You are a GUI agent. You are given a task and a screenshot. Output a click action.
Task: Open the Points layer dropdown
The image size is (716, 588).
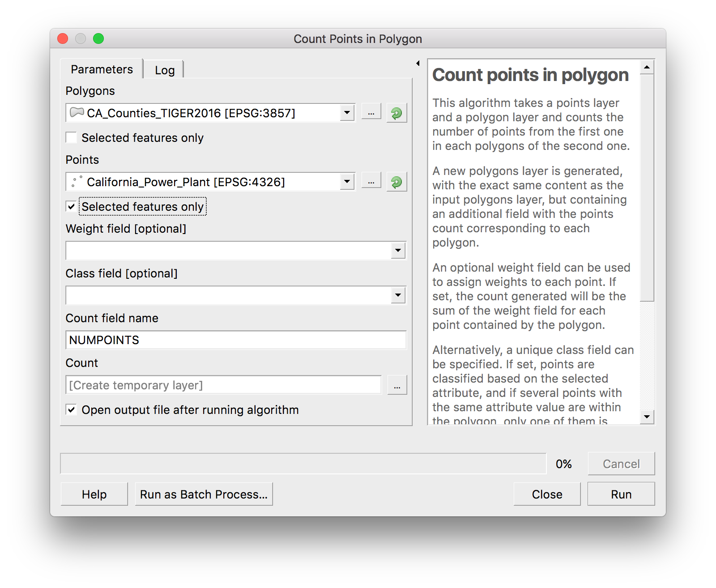tap(347, 182)
